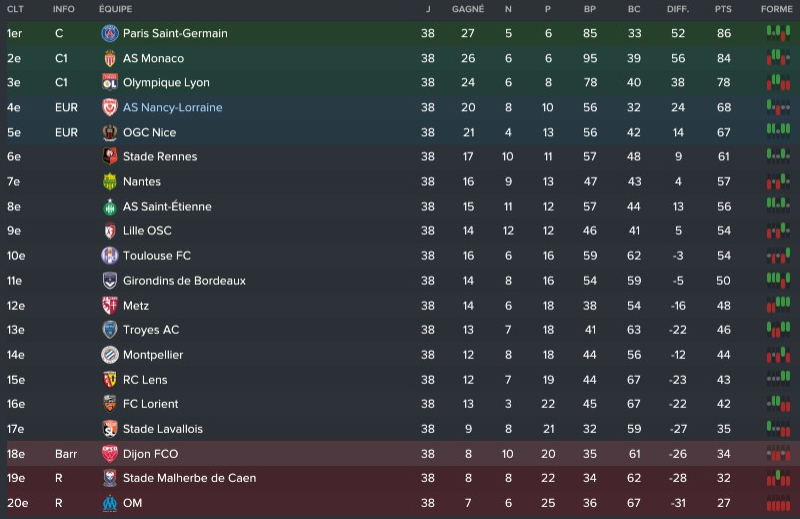Image resolution: width=800 pixels, height=519 pixels.
Task: Click the Nantes yellow club crest
Action: 110,182
